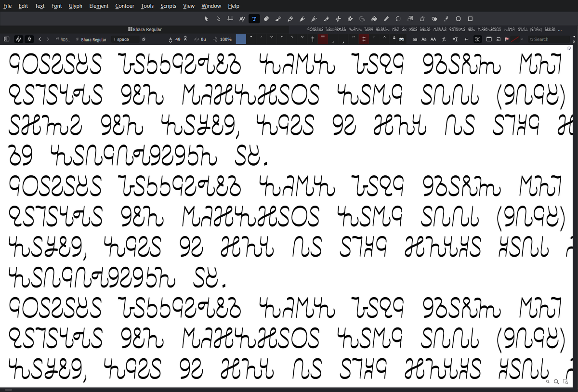Open the Contour menu
This screenshot has height=392, width=578.
click(125, 6)
